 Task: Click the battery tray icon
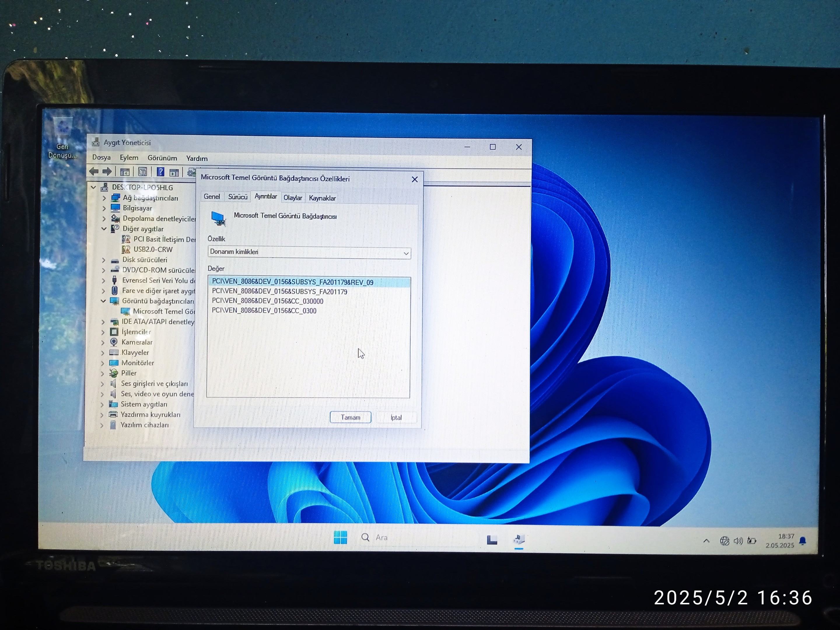752,540
